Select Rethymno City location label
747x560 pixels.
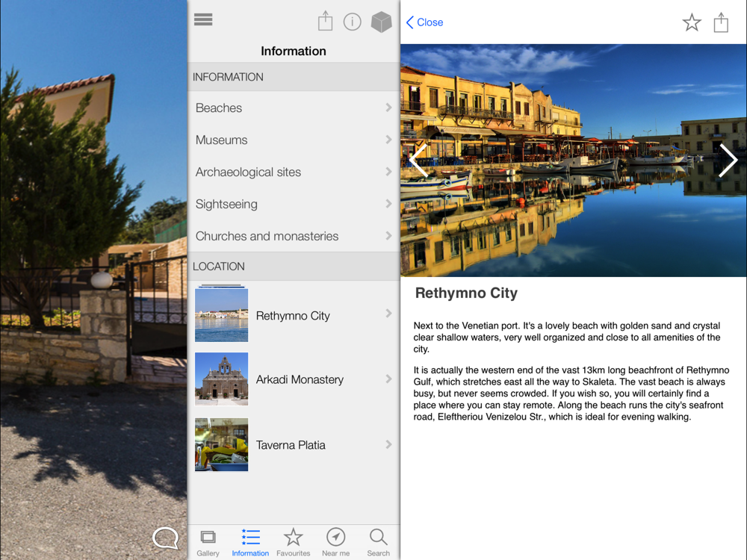(x=293, y=316)
